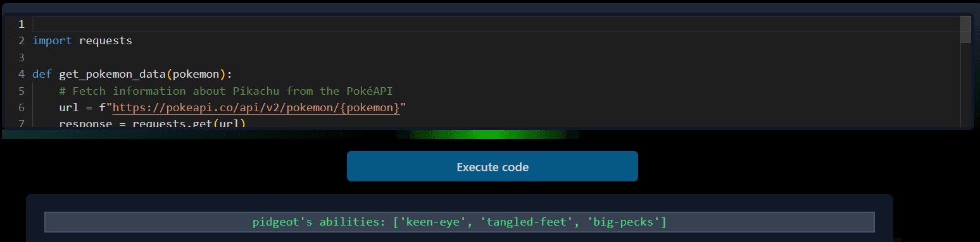The width and height of the screenshot is (980, 242).
Task: Click the import keyword on line 2
Action: 52,40
